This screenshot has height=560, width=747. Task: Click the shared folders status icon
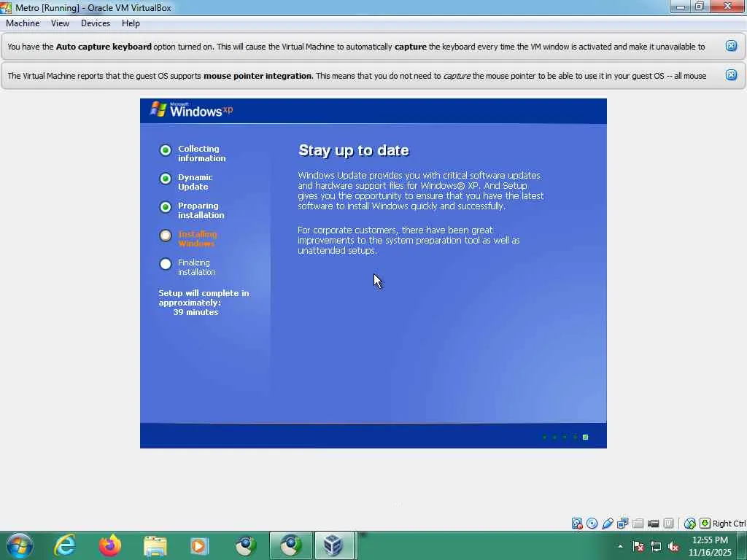coord(638,524)
